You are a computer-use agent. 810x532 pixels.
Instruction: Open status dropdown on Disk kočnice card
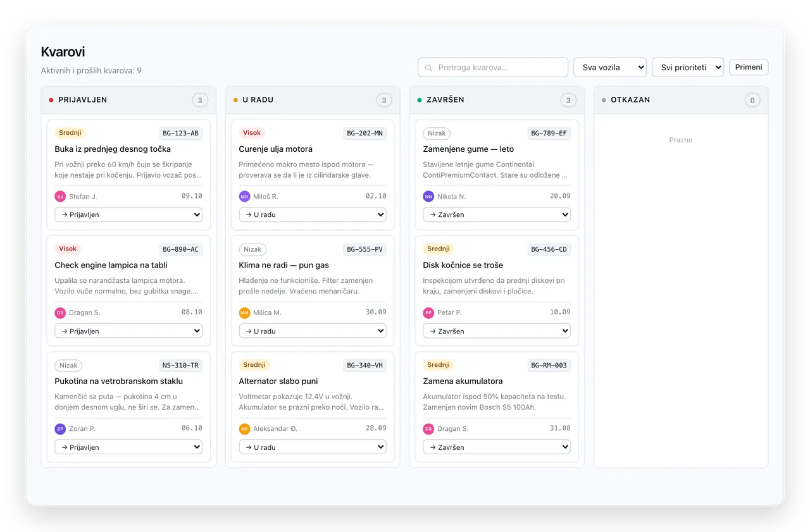tap(497, 331)
